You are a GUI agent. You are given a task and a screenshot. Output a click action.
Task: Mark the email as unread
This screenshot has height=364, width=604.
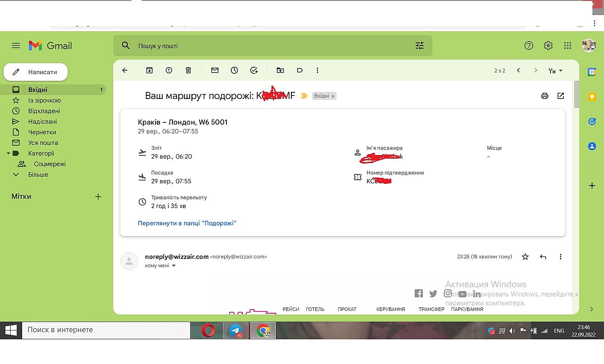(215, 70)
